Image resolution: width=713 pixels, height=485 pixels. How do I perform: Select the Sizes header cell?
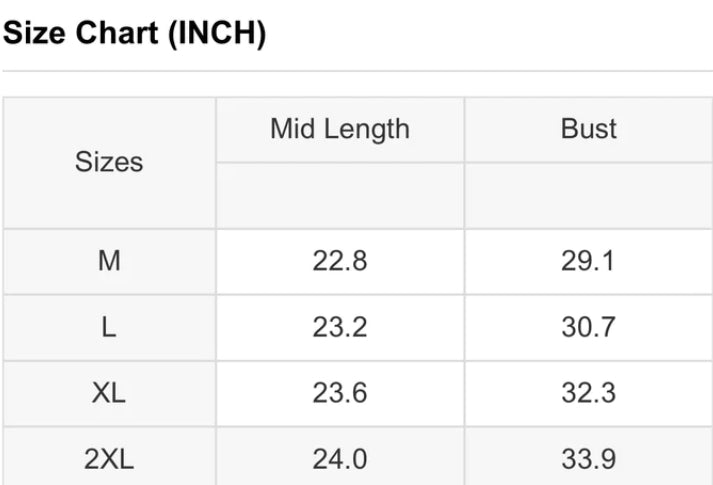click(x=109, y=162)
